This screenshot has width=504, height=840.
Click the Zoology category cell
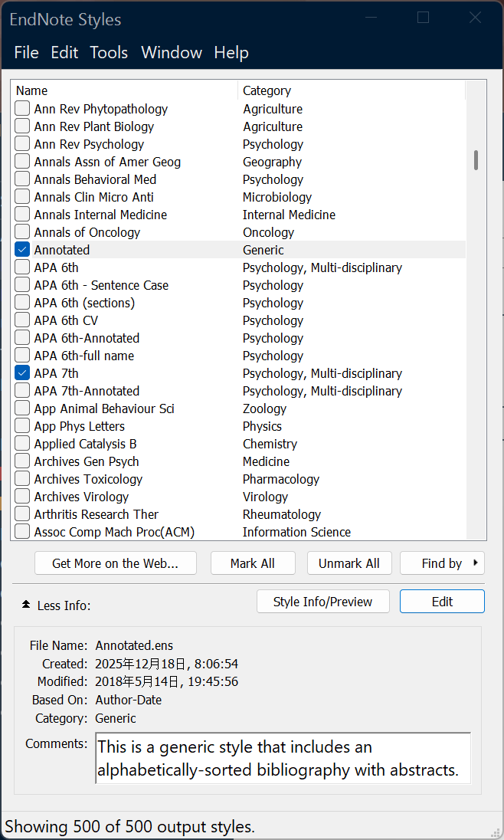pyautogui.click(x=264, y=409)
